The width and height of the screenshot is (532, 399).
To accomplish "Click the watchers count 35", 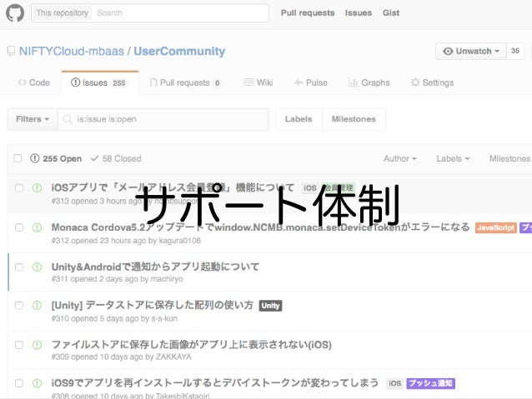I will (515, 51).
